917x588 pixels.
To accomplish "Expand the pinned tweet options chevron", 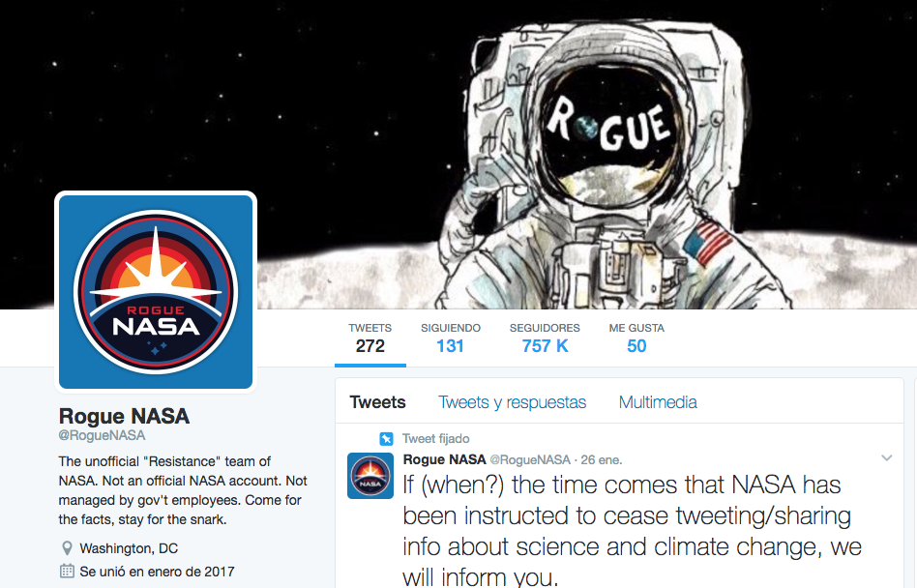I will point(887,458).
